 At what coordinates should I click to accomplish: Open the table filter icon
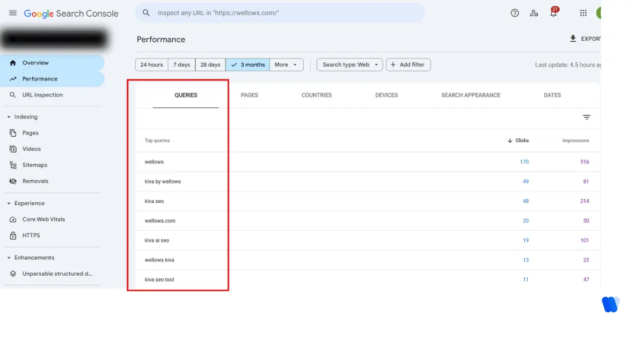point(587,117)
